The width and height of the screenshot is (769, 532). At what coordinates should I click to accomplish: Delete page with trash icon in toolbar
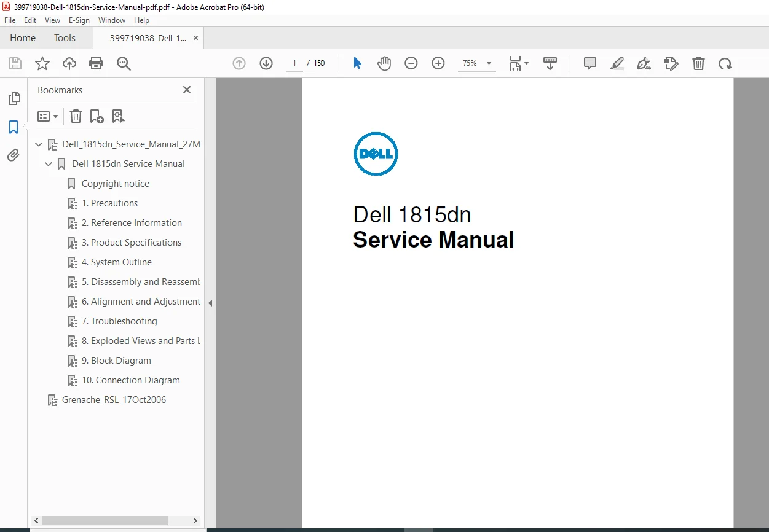(x=698, y=63)
